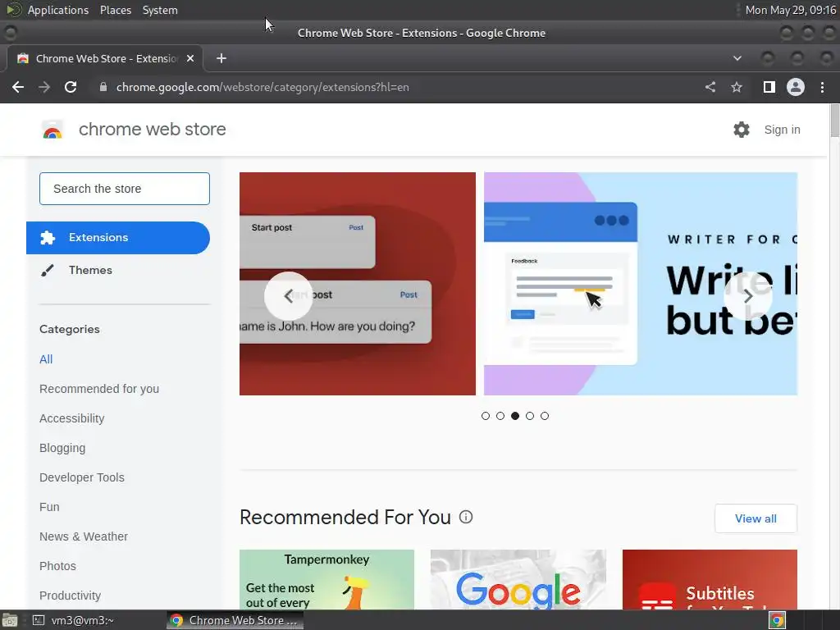Select the All category

coord(46,359)
